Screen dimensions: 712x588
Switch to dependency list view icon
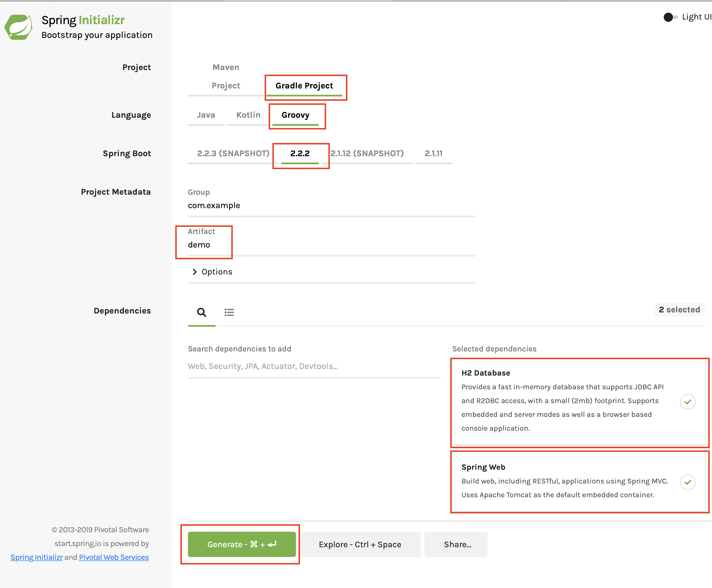229,312
